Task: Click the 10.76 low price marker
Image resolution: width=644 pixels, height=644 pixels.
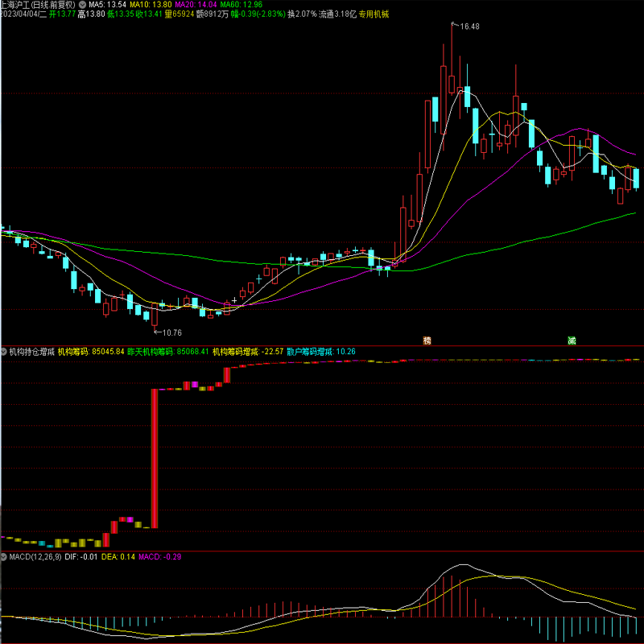Action: pyautogui.click(x=171, y=332)
